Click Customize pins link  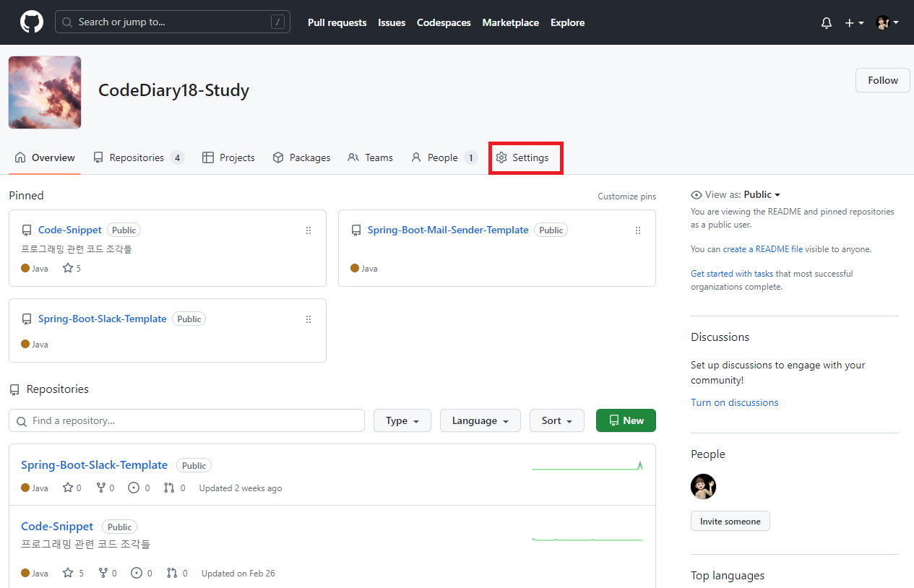[x=626, y=196]
